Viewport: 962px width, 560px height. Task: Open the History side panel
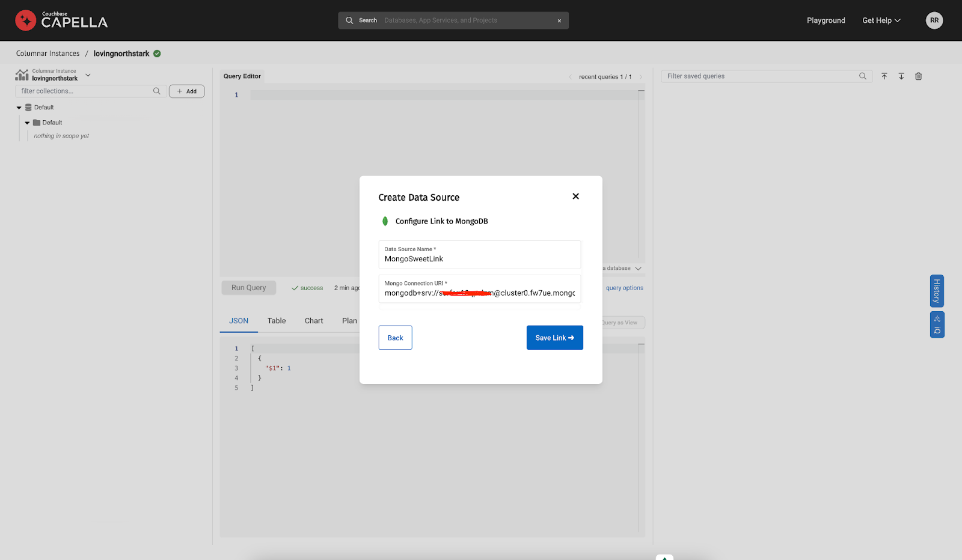[937, 291]
